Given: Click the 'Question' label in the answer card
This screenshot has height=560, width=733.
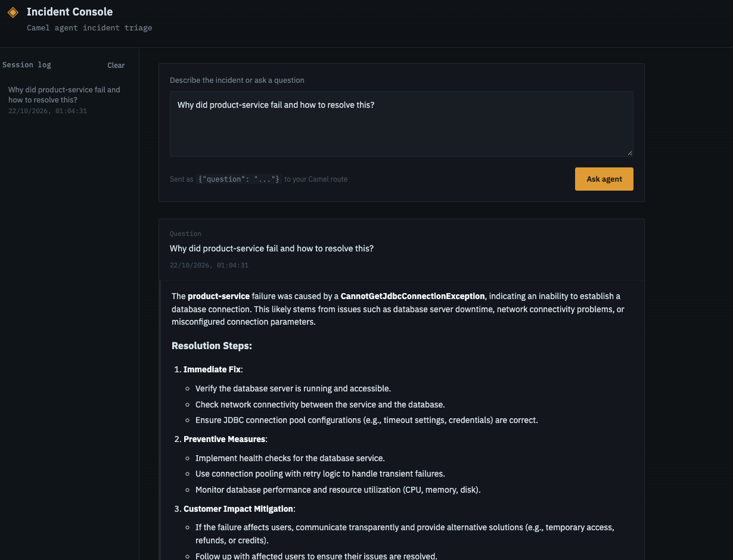Looking at the screenshot, I should [x=185, y=234].
